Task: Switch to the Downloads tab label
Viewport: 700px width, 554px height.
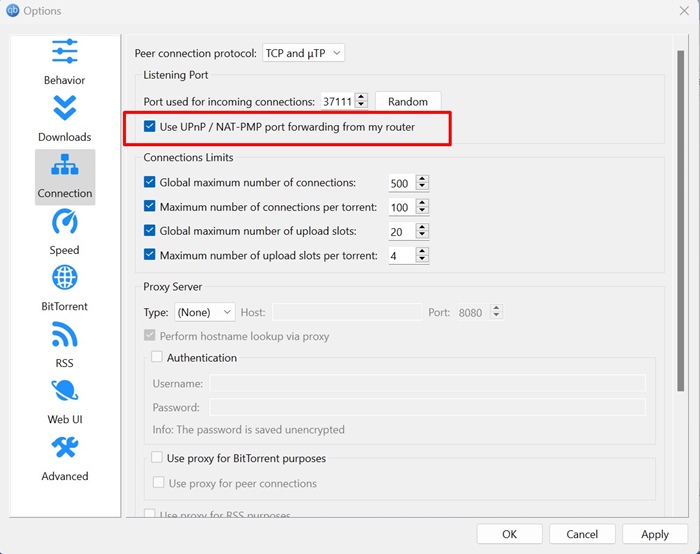Action: click(64, 137)
